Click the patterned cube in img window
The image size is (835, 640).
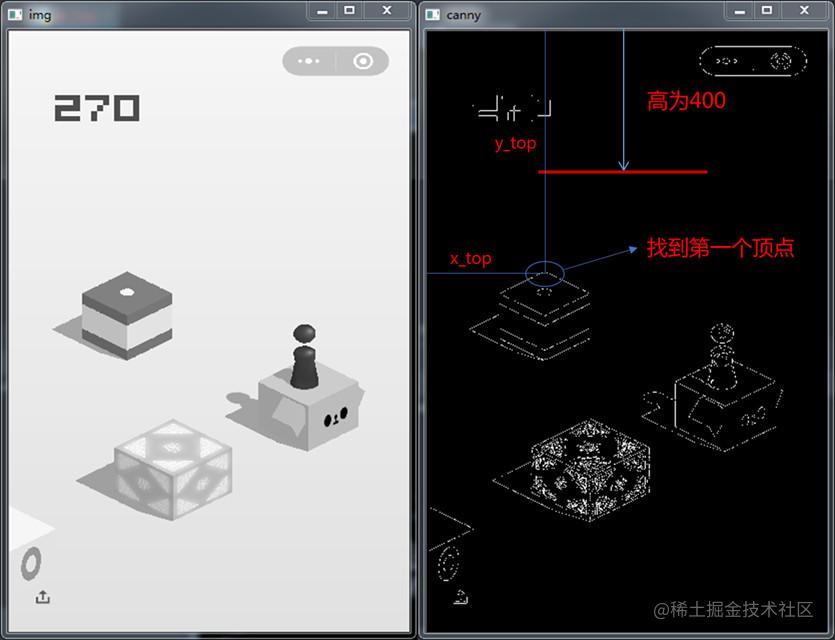click(x=173, y=470)
